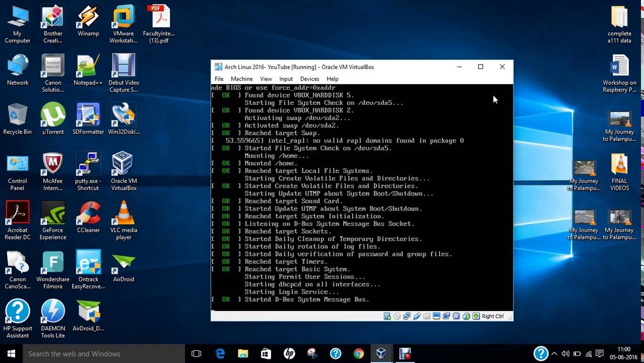Select the FacultyInte...(13).pdf desktop file
Viewport: 644px width, 363px height.
pos(159,24)
